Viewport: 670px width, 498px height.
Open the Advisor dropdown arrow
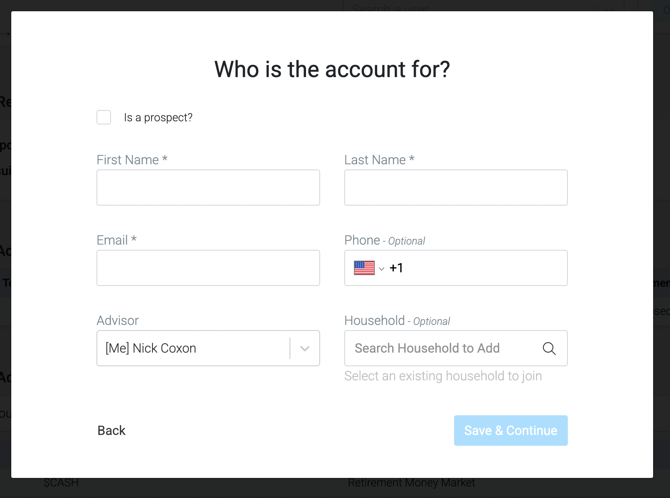[305, 348]
